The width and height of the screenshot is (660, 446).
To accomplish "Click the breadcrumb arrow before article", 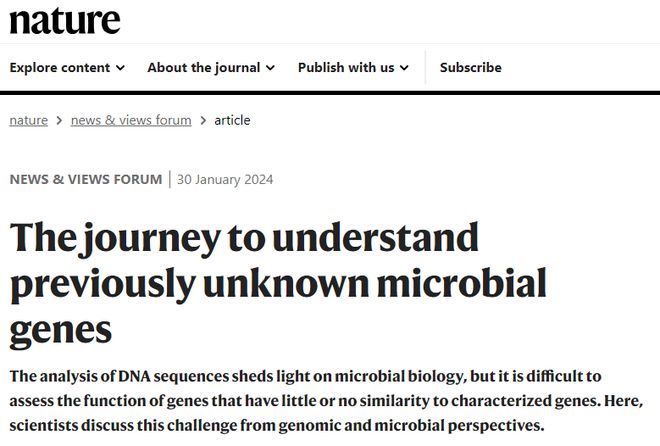I will pos(203,120).
